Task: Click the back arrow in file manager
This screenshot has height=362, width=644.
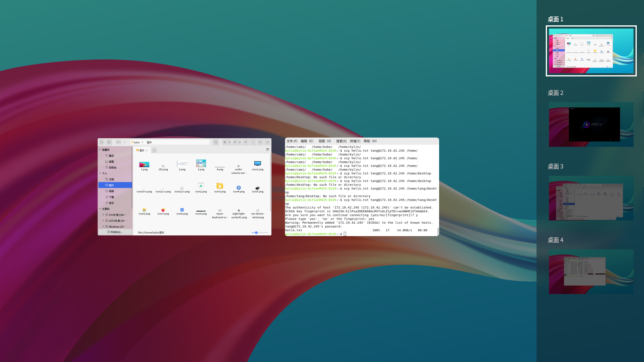Action: (118, 142)
